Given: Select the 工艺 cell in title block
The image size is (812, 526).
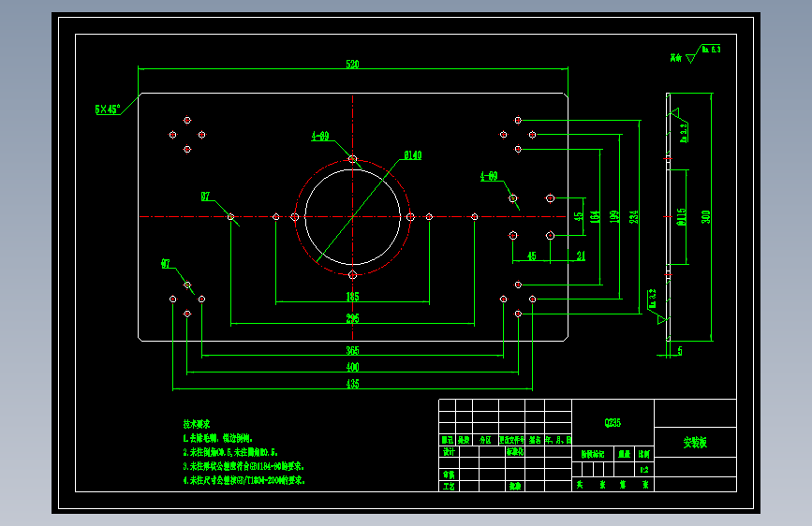Looking at the screenshot, I should [449, 487].
